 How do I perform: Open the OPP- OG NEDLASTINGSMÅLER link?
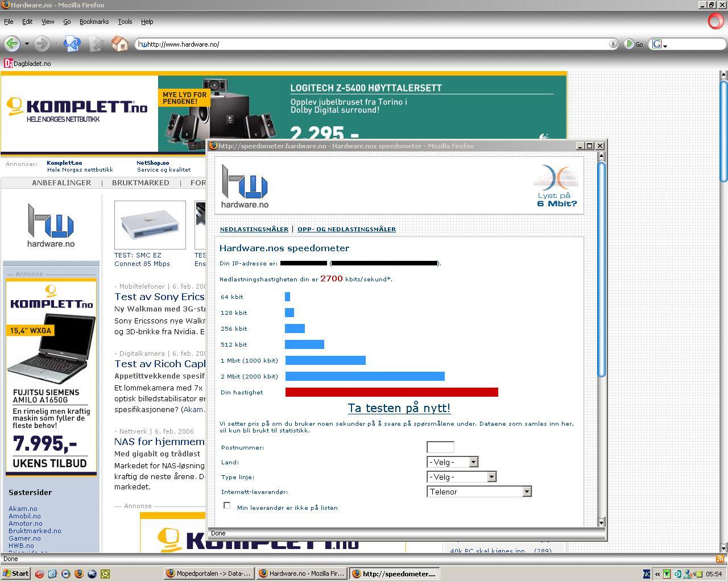point(346,229)
